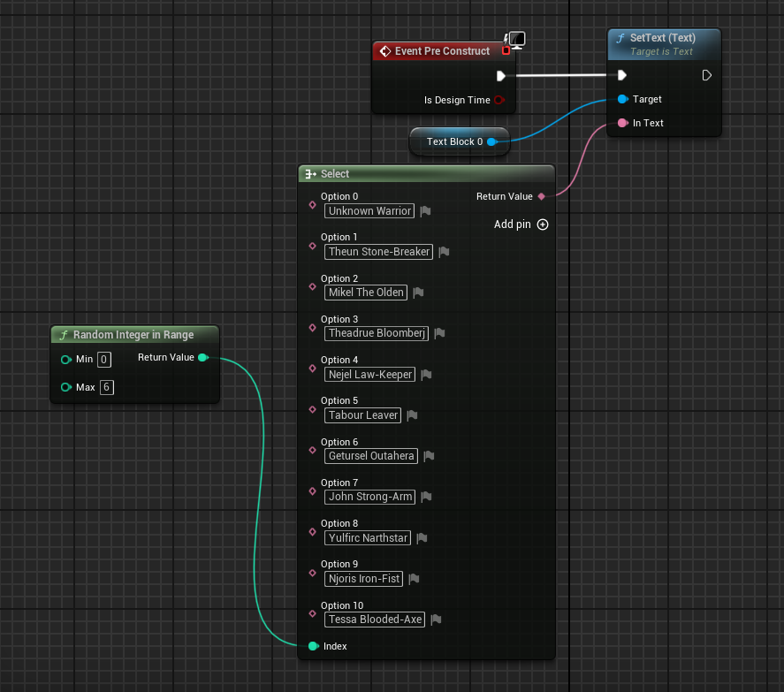Click the Event Pre Construct execution output pin
Viewport: 784px width, 692px height.
(500, 76)
